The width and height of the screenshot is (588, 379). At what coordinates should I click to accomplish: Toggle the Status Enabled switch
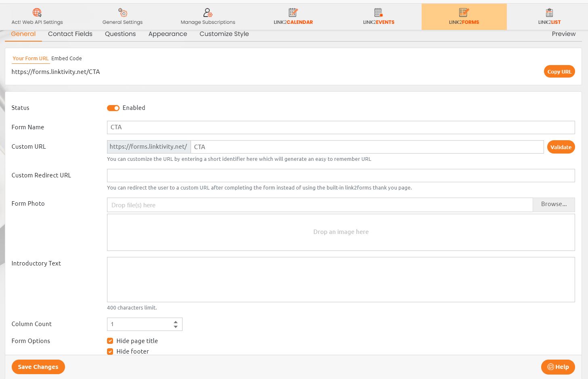click(x=113, y=108)
